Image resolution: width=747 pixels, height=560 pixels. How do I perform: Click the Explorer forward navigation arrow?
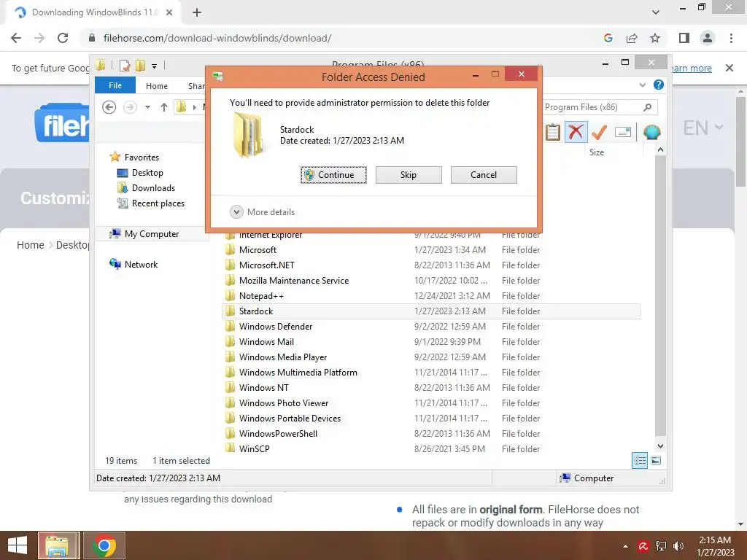pyautogui.click(x=130, y=107)
